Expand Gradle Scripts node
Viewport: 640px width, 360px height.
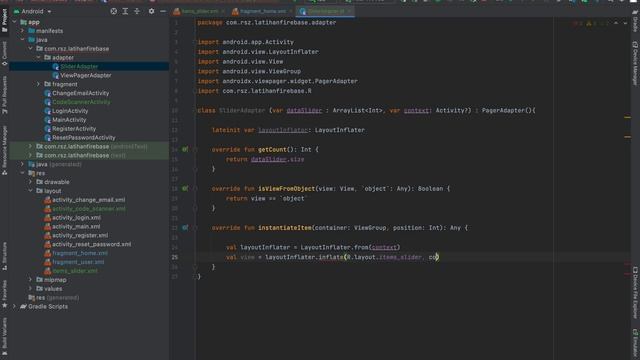[x=15, y=306]
